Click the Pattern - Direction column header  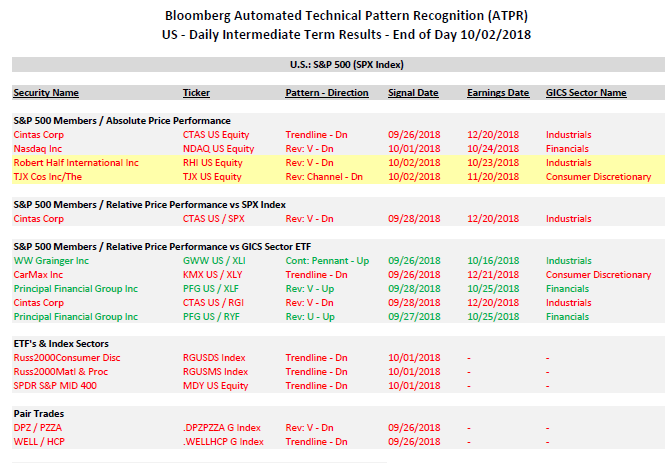coord(327,92)
